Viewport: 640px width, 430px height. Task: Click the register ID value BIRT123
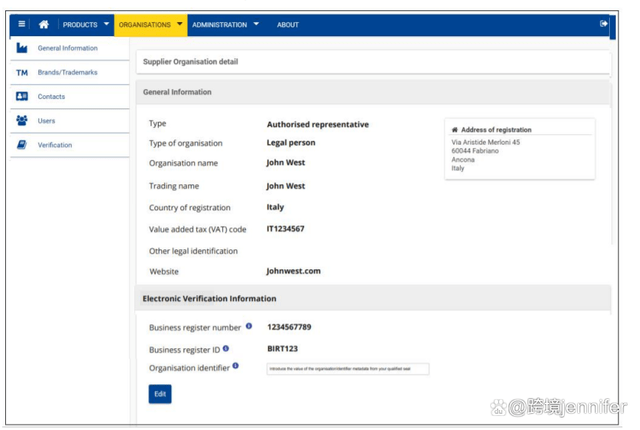coord(282,349)
